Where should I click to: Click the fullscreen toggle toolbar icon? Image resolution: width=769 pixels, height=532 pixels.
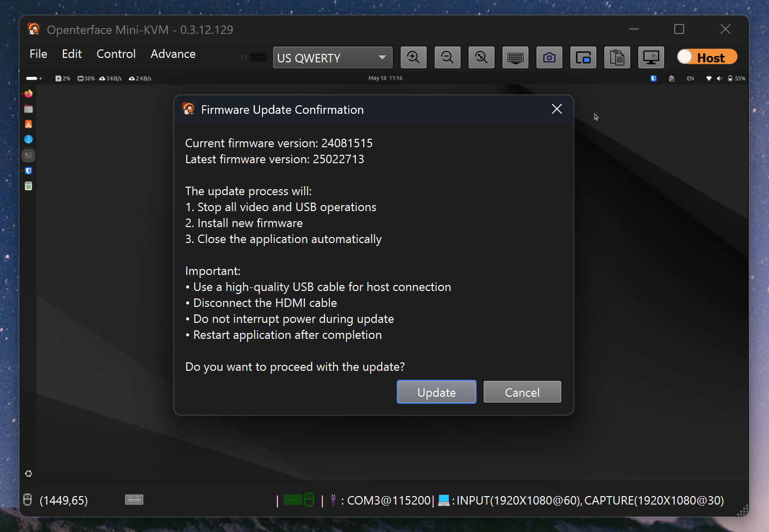click(583, 57)
